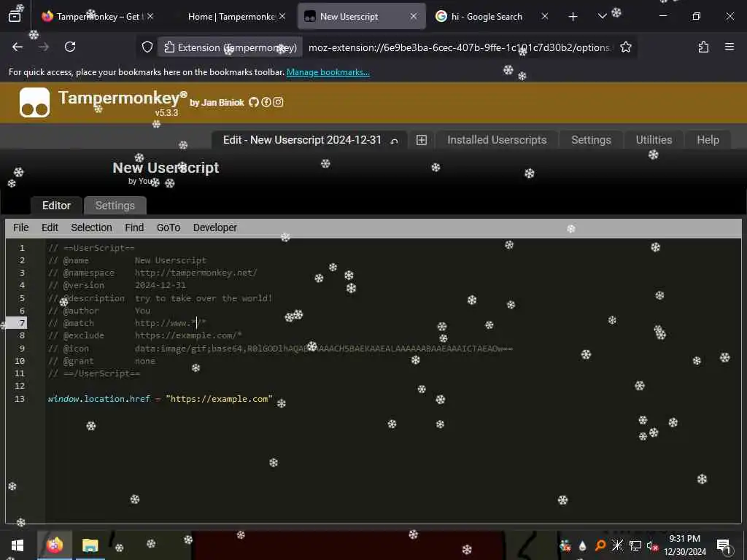Open the Firefox application hamburger menu

tap(729, 47)
